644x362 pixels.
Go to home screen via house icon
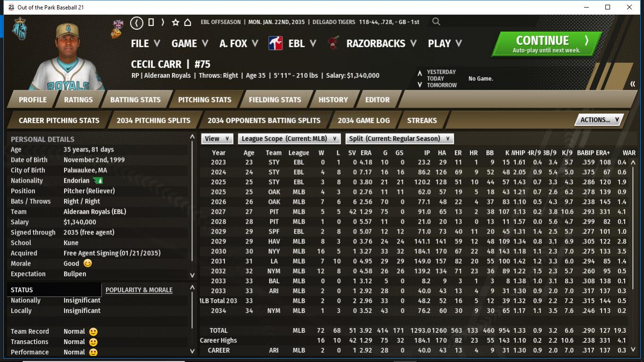[x=187, y=22]
